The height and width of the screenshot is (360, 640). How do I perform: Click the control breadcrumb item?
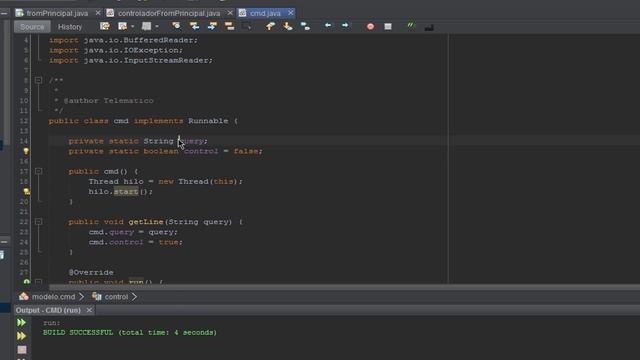(116, 297)
